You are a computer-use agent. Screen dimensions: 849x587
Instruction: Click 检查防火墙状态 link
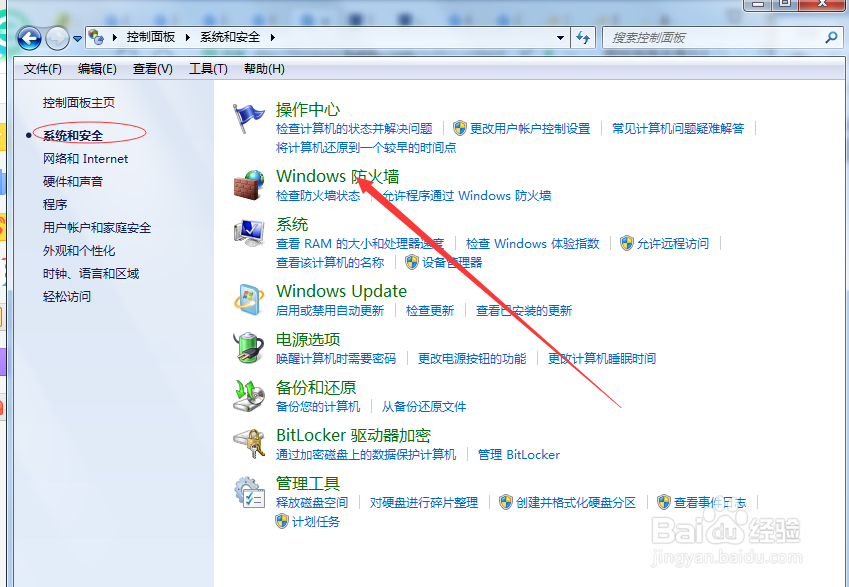(x=318, y=195)
